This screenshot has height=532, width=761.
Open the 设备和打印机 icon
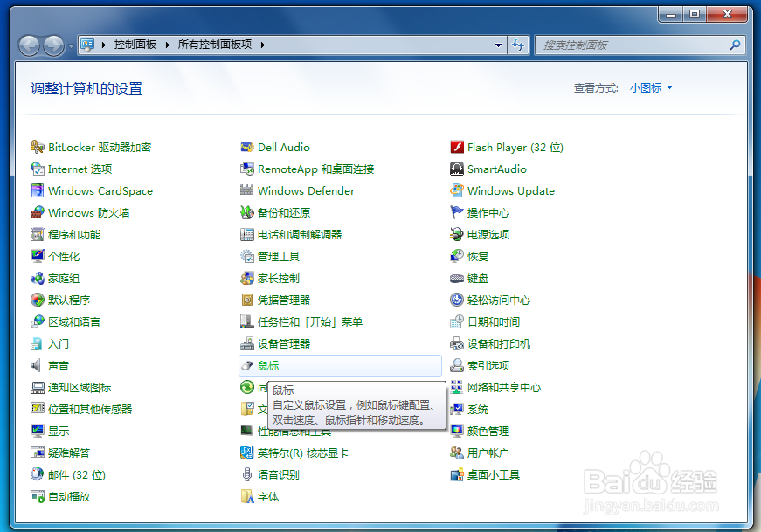tap(457, 343)
